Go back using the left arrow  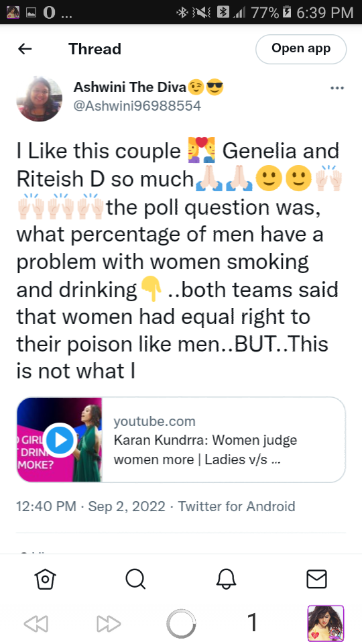pyautogui.click(x=25, y=49)
